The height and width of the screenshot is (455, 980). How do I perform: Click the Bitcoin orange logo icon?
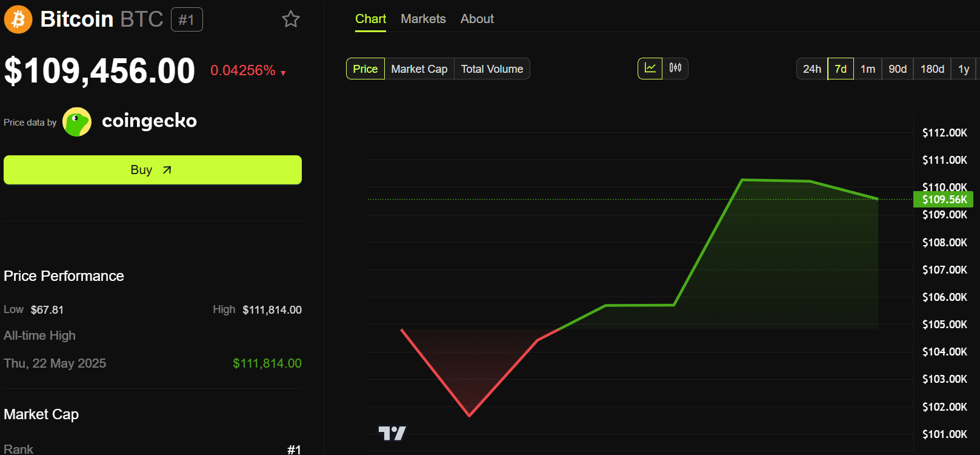tap(18, 19)
